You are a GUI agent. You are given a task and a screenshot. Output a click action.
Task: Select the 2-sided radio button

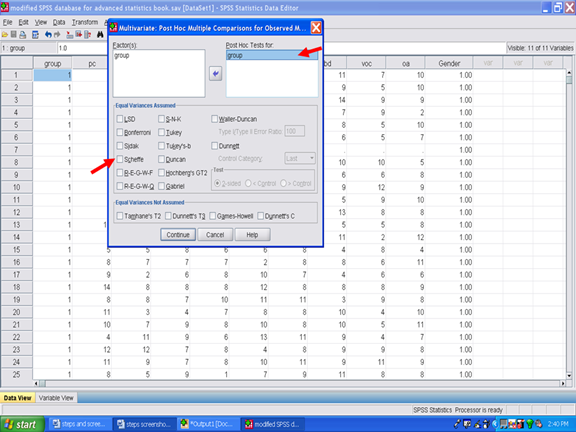tap(217, 183)
